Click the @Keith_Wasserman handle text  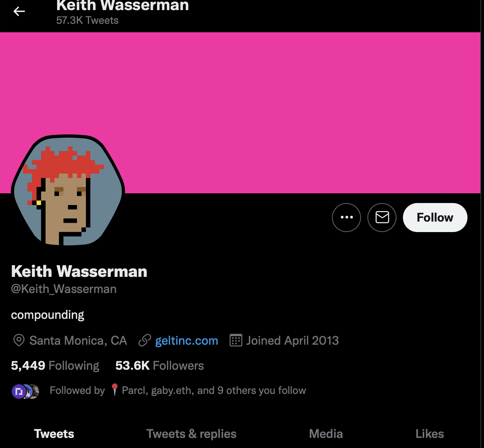(64, 289)
